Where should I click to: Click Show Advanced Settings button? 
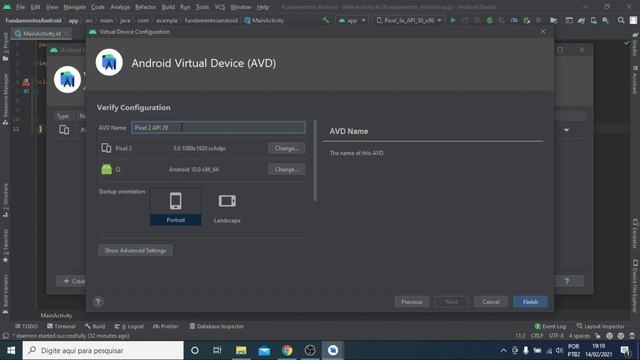[135, 250]
